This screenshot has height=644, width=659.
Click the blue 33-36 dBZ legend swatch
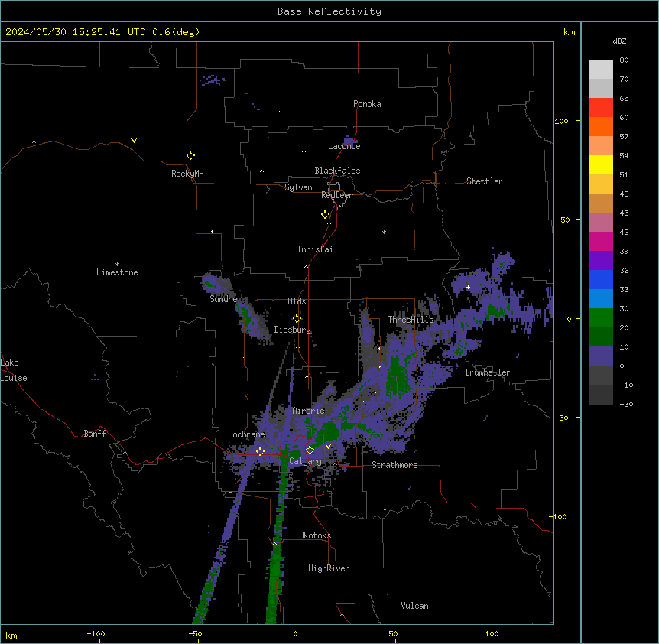pyautogui.click(x=601, y=279)
